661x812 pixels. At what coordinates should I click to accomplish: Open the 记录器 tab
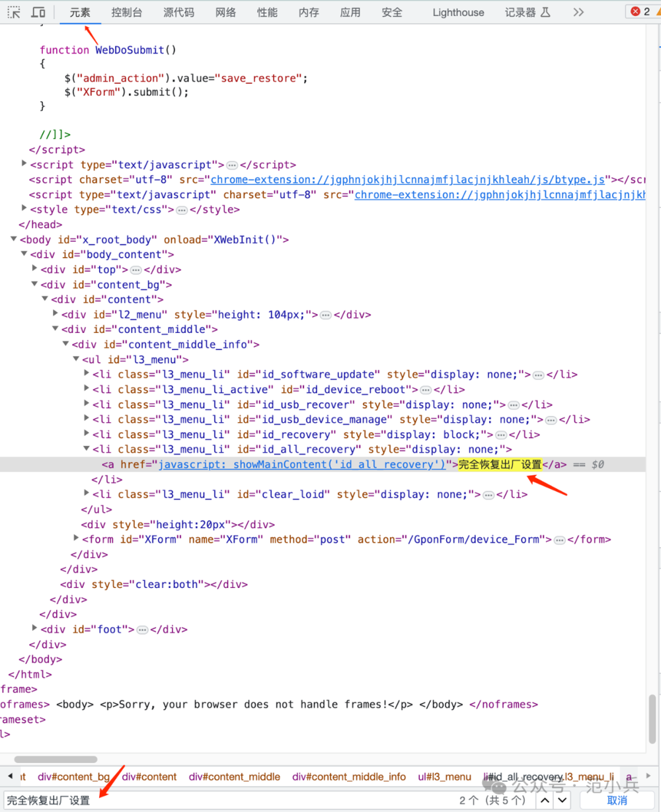527,13
